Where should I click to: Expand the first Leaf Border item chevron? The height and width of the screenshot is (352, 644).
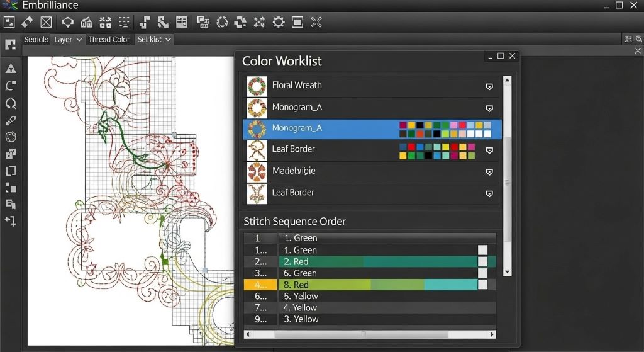(x=489, y=150)
